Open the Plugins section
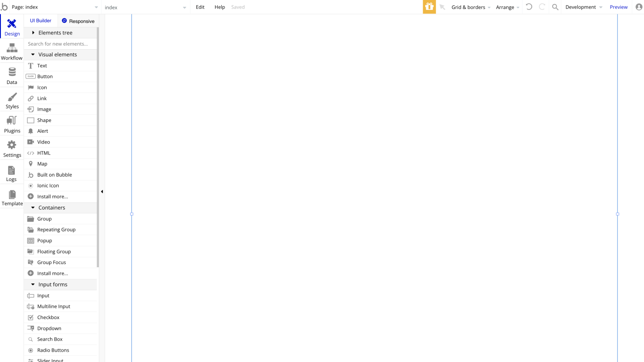Screen dimensions: 644x362 (12, 124)
